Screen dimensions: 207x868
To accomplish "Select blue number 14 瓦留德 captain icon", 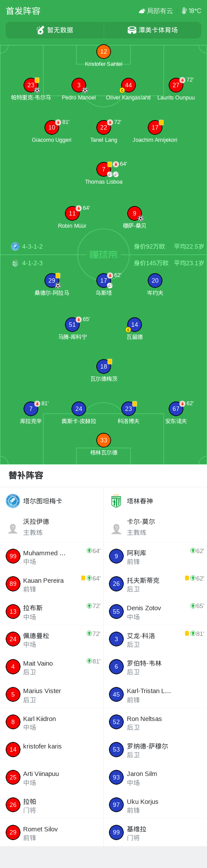I will coord(135,325).
